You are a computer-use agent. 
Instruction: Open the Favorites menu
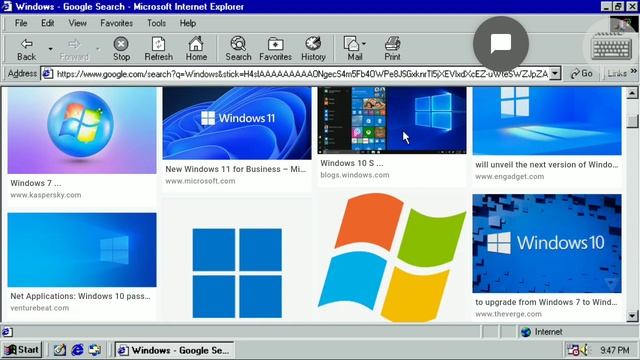116,23
